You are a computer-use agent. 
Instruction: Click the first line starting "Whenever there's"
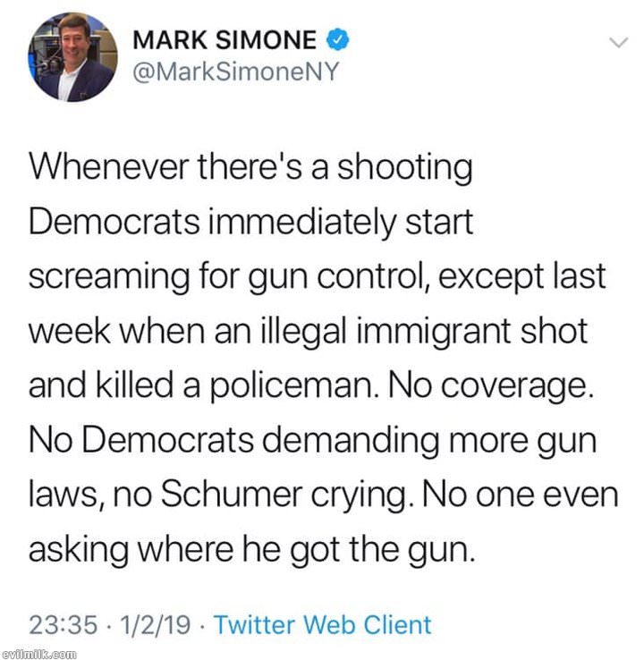click(x=250, y=167)
